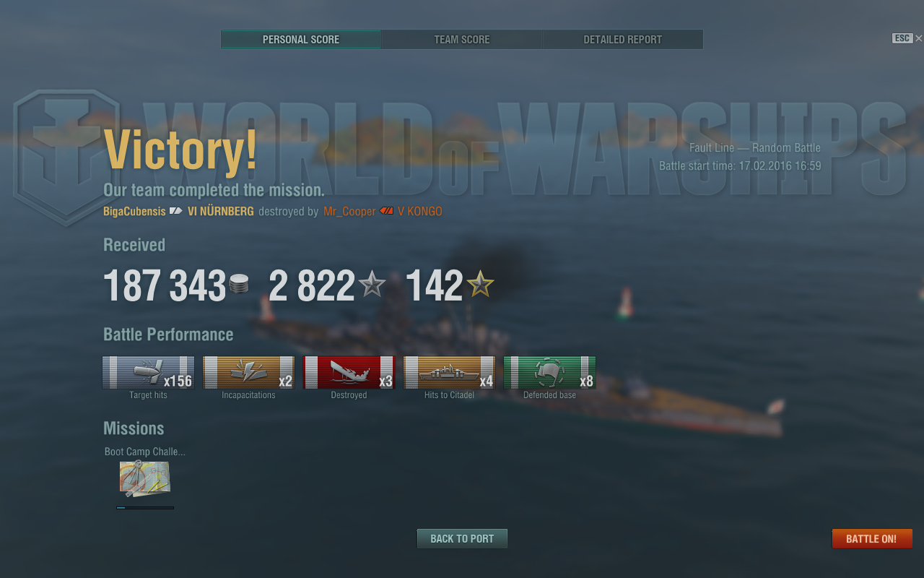924x578 pixels.
Task: Return using the Back to Port button
Action: (462, 539)
